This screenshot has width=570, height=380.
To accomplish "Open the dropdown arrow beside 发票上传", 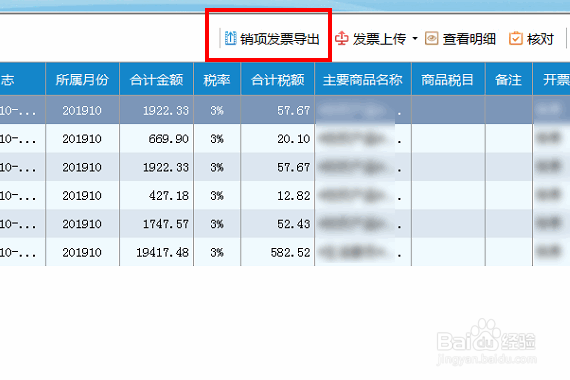I will click(x=415, y=38).
